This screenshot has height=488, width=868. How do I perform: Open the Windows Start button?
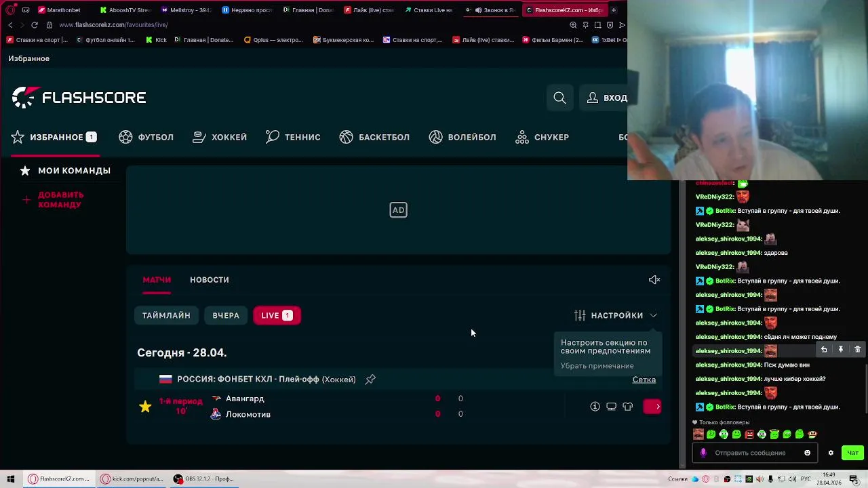11,479
